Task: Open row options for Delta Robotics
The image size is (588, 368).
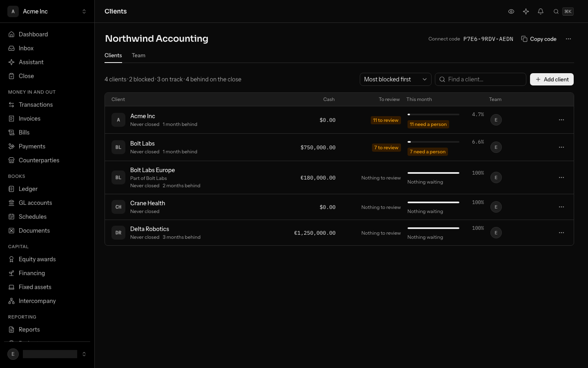Action: [561, 233]
